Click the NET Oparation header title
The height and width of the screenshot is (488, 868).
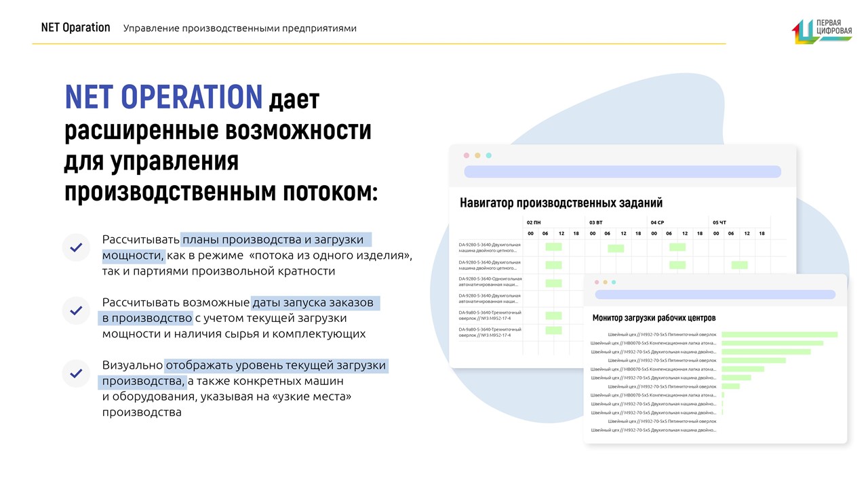click(75, 28)
